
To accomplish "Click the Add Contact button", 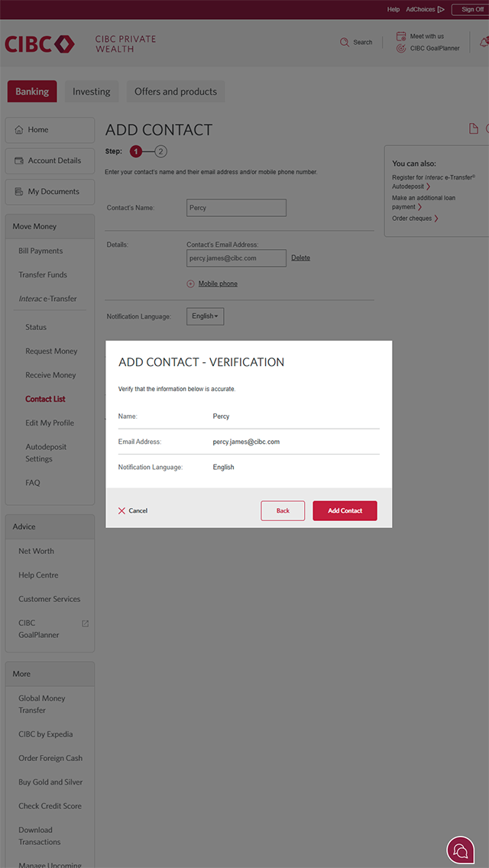I will click(345, 511).
